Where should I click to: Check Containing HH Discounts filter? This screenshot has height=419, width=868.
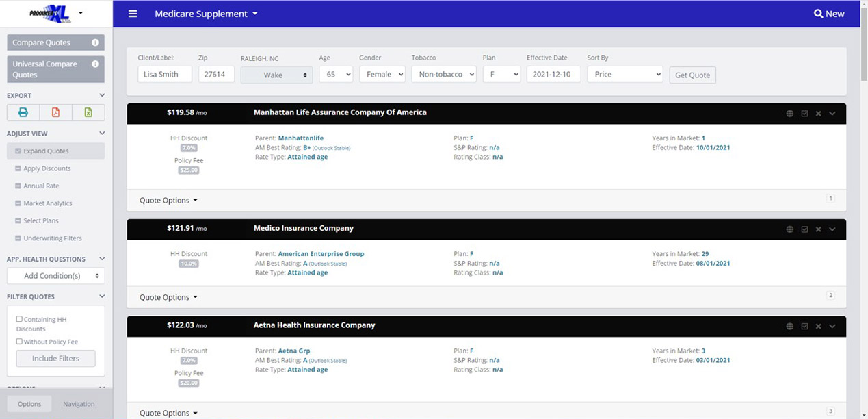[19, 319]
